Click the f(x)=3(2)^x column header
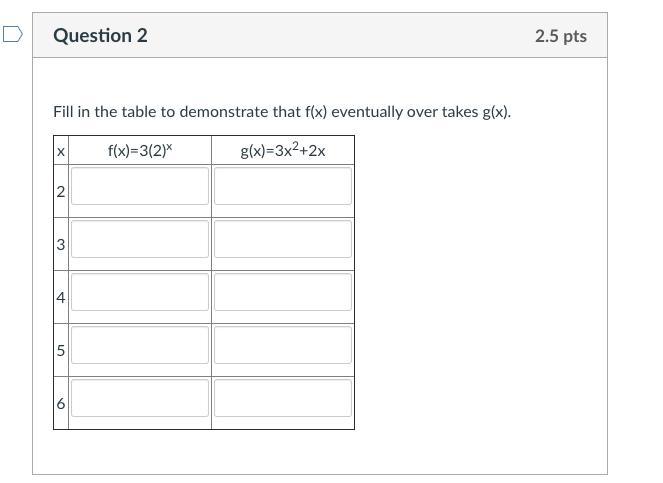663x483 pixels. (140, 151)
